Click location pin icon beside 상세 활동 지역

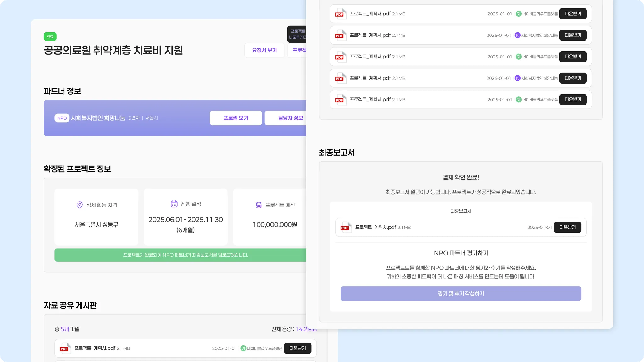(x=80, y=205)
